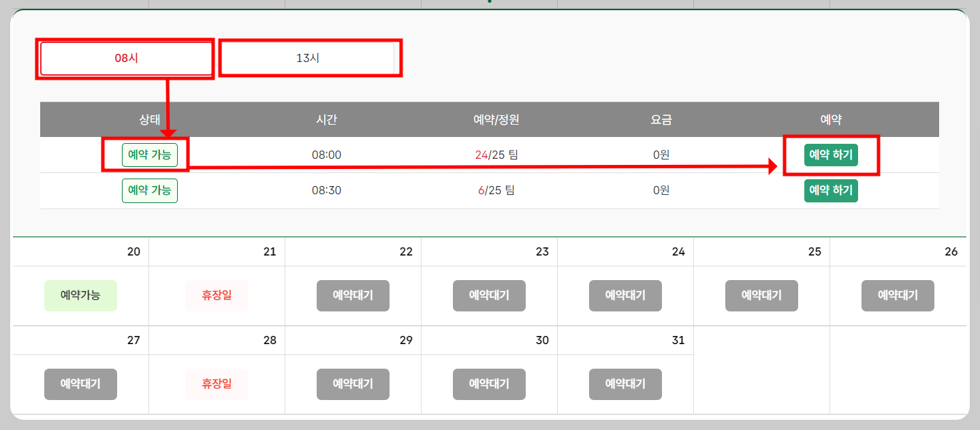Select the 08시 time tab

(x=125, y=58)
